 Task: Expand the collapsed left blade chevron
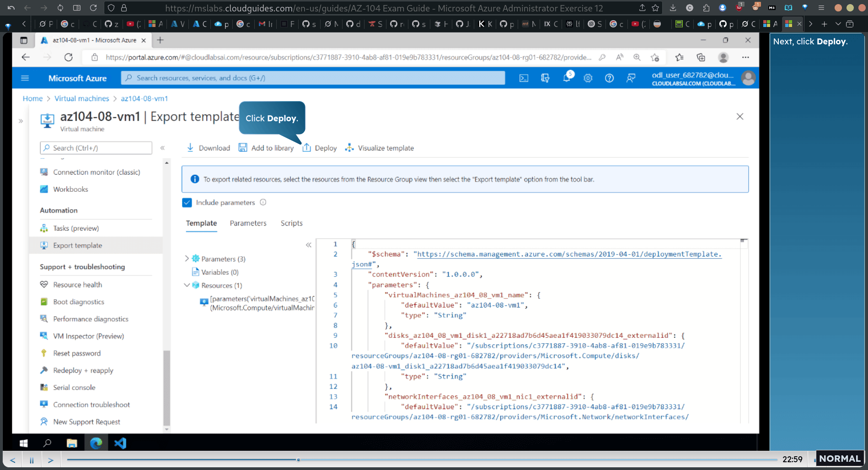coord(21,121)
